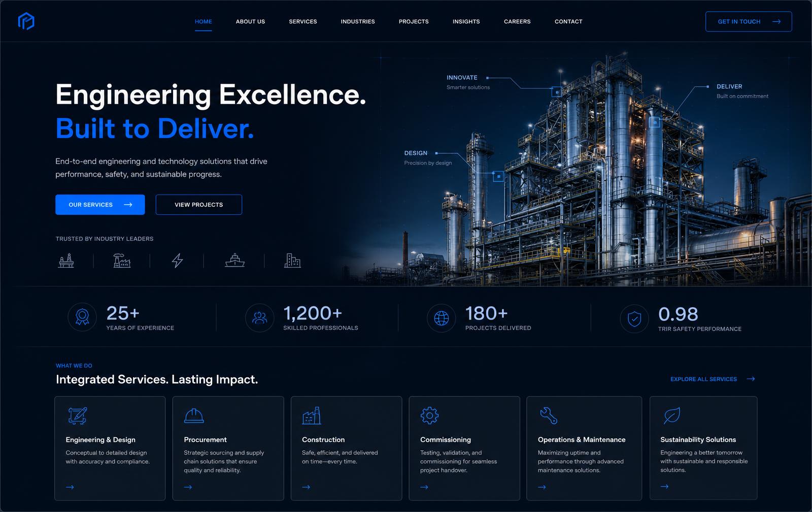Screen dimensions: 812x512
Task: Click the arrow in Operations & Maintenance card
Action: point(542,487)
